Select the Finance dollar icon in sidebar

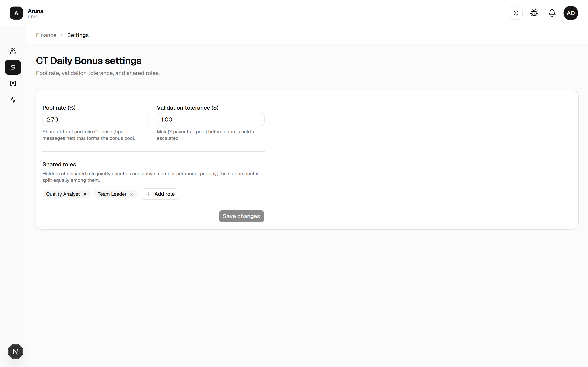(13, 67)
